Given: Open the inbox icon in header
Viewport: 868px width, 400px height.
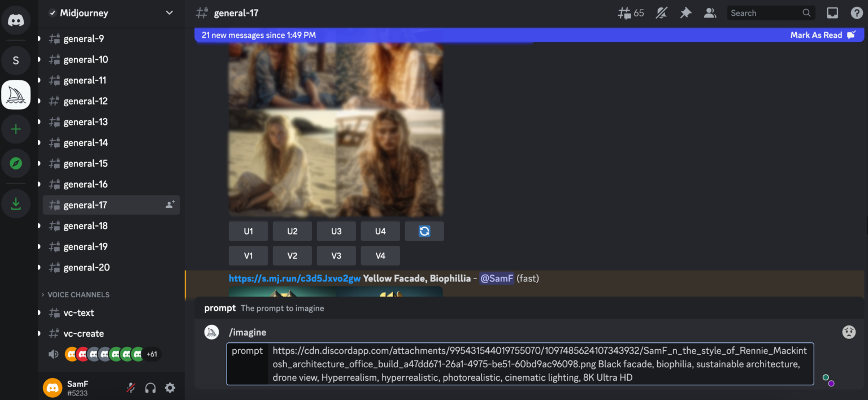Looking at the screenshot, I should [x=832, y=13].
